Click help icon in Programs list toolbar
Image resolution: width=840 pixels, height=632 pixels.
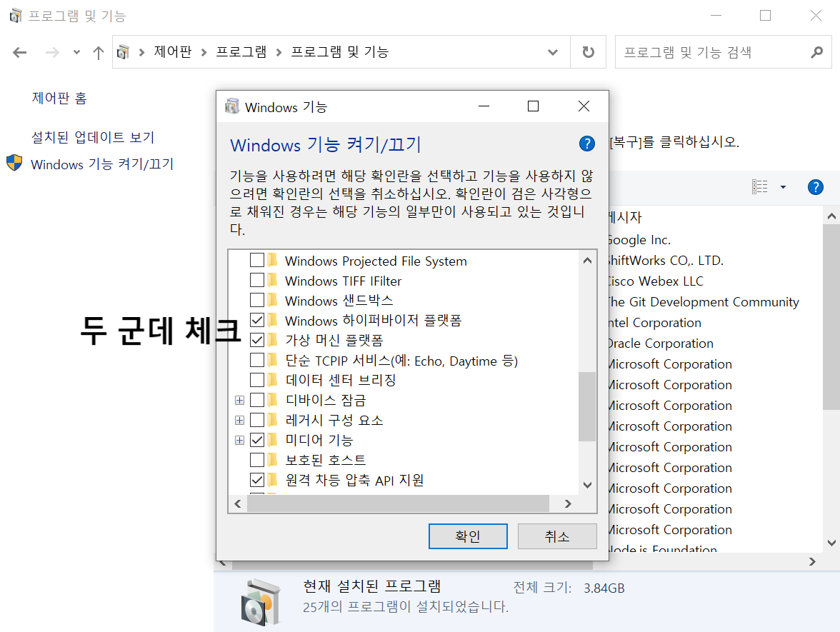pyautogui.click(x=816, y=187)
